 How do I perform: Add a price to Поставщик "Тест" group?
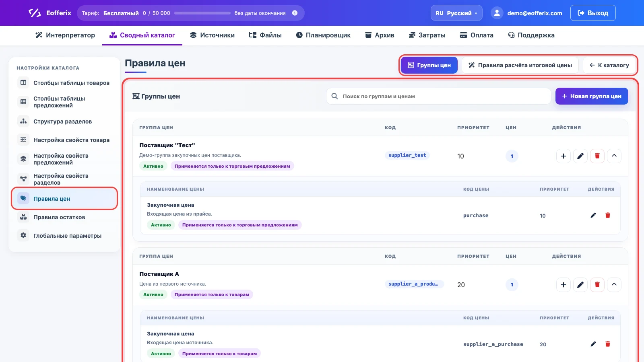click(563, 156)
